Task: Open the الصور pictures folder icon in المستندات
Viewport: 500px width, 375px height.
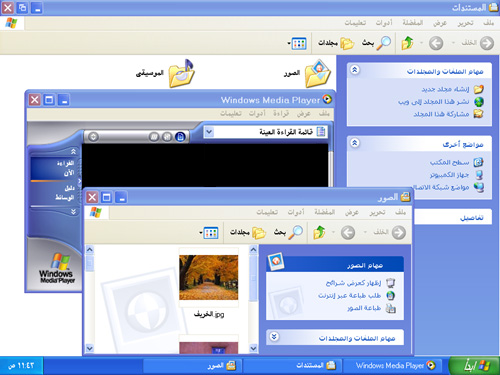Action: [318, 73]
